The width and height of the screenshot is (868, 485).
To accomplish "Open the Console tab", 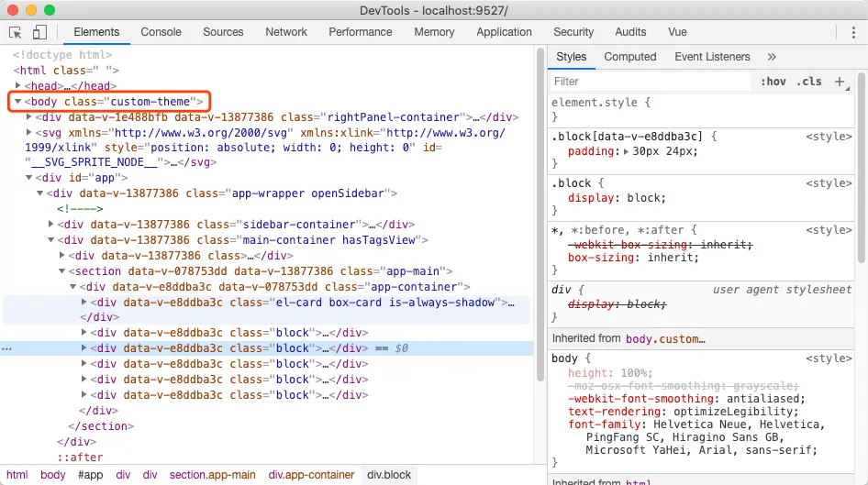I will pos(161,32).
